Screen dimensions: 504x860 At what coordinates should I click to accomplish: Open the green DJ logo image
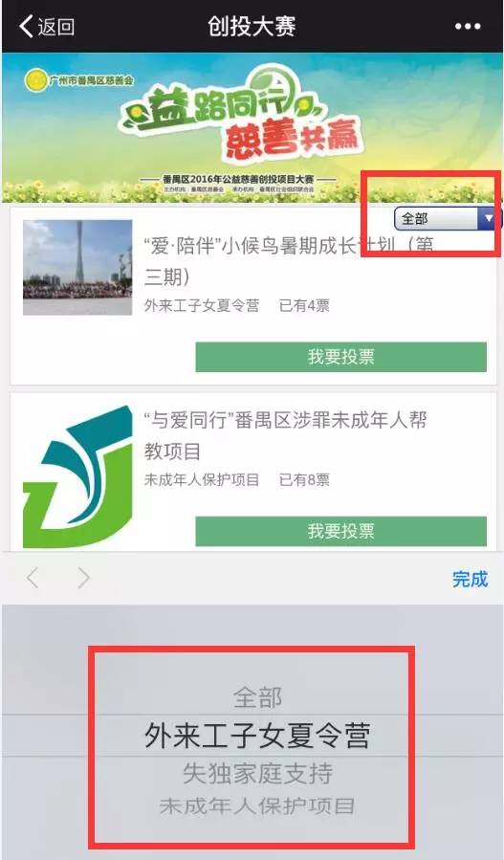[x=77, y=476]
